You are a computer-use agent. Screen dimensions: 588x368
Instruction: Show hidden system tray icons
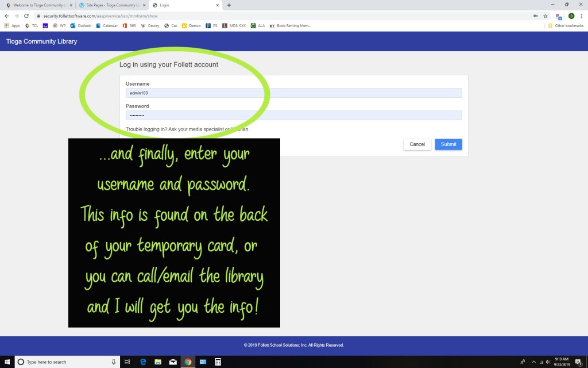click(533, 362)
